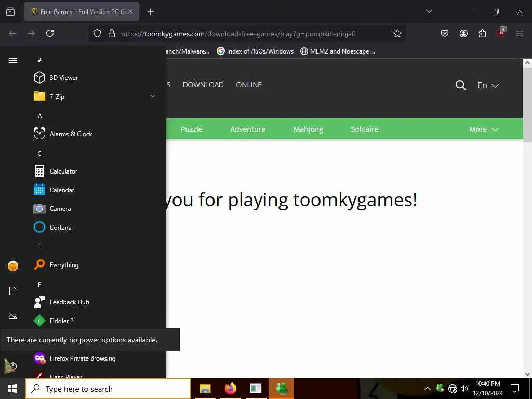Image resolution: width=532 pixels, height=399 pixels.
Task: Go to ONLINE games section
Action: click(249, 85)
